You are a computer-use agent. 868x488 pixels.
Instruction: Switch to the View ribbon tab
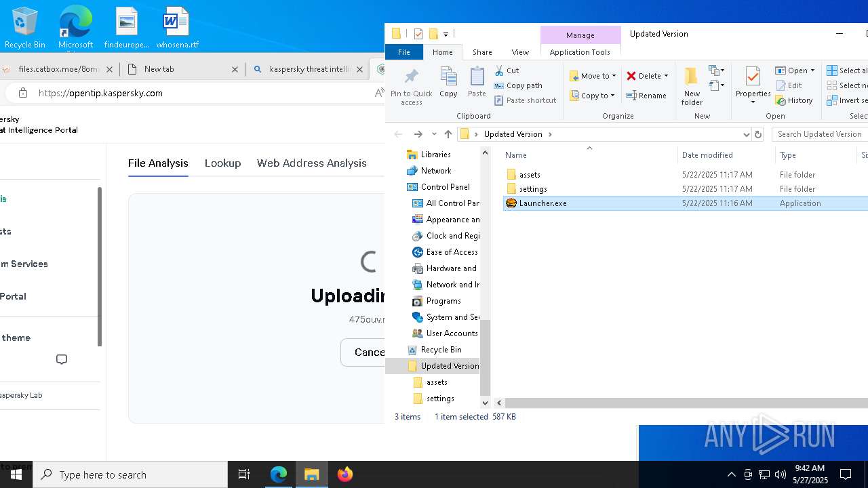pos(520,52)
